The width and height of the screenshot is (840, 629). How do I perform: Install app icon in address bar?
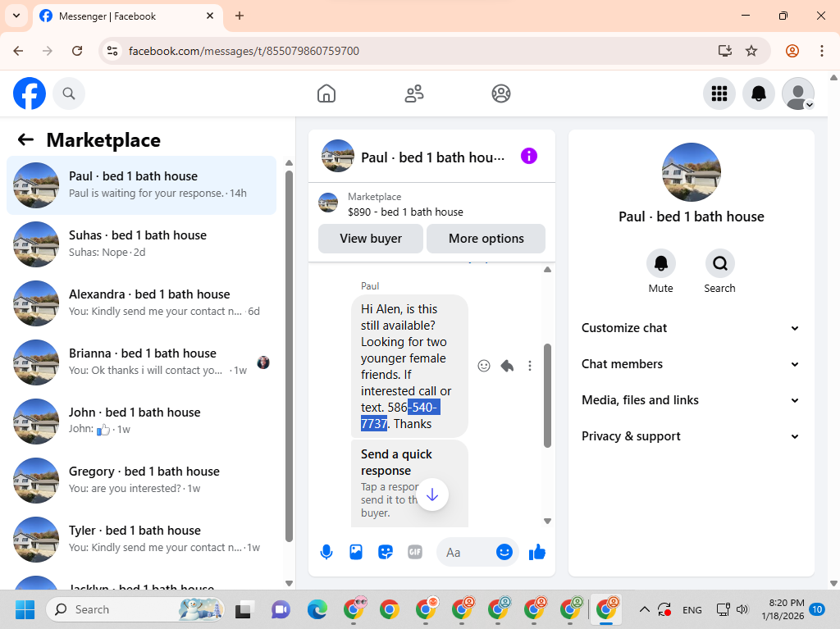pyautogui.click(x=724, y=51)
